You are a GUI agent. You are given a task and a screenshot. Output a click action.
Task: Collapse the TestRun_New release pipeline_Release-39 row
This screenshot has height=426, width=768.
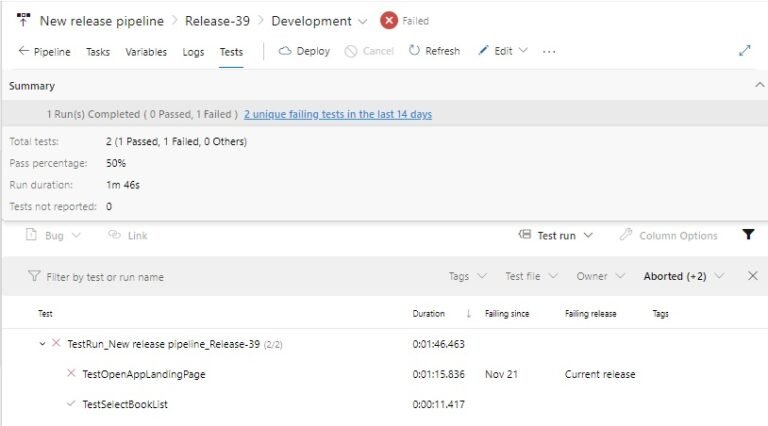click(42, 344)
